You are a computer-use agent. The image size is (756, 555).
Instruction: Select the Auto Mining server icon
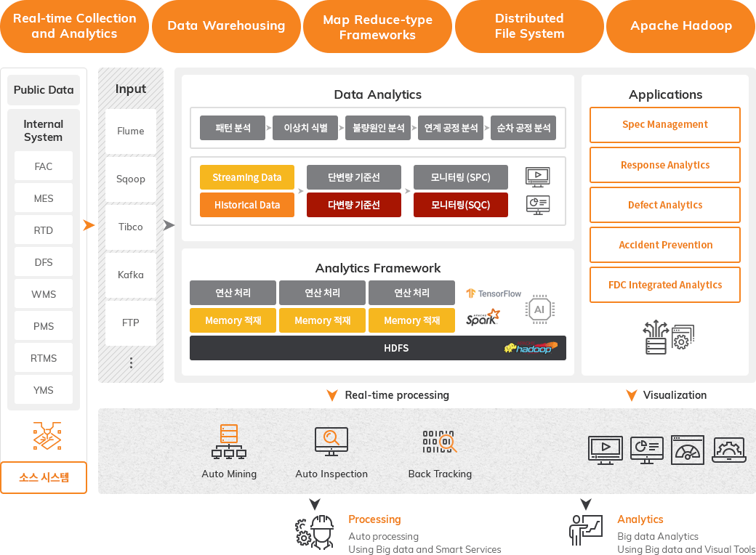pyautogui.click(x=229, y=441)
